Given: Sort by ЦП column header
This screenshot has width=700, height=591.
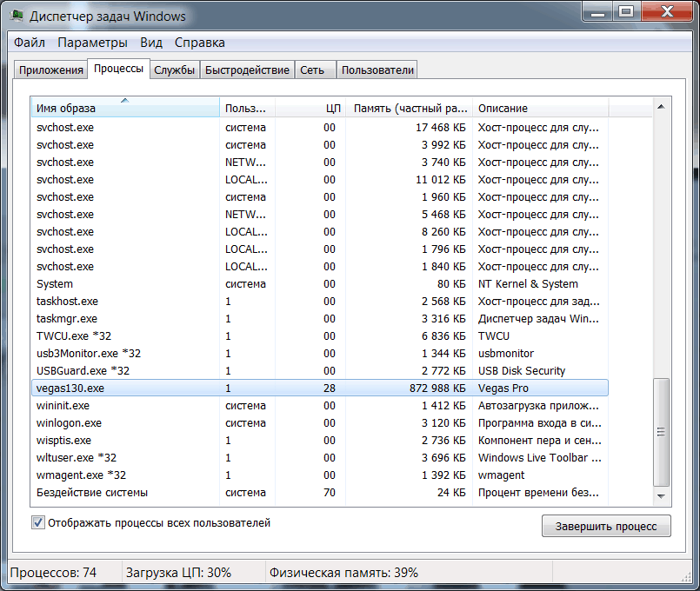Looking at the screenshot, I should pos(310,108).
